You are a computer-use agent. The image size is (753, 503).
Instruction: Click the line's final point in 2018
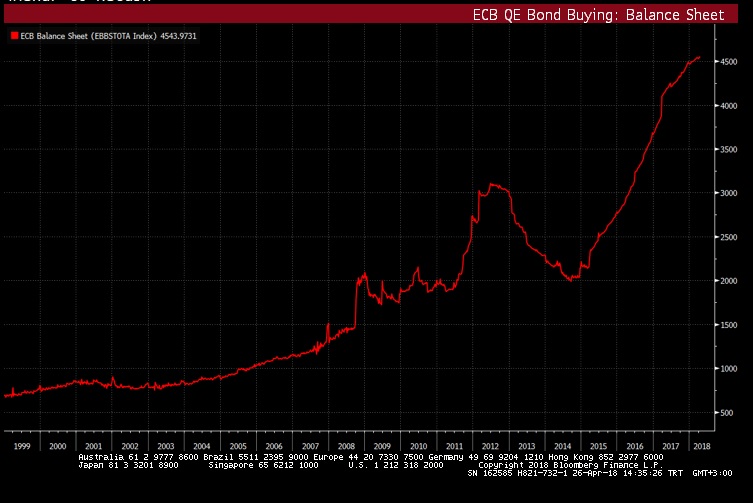point(699,57)
